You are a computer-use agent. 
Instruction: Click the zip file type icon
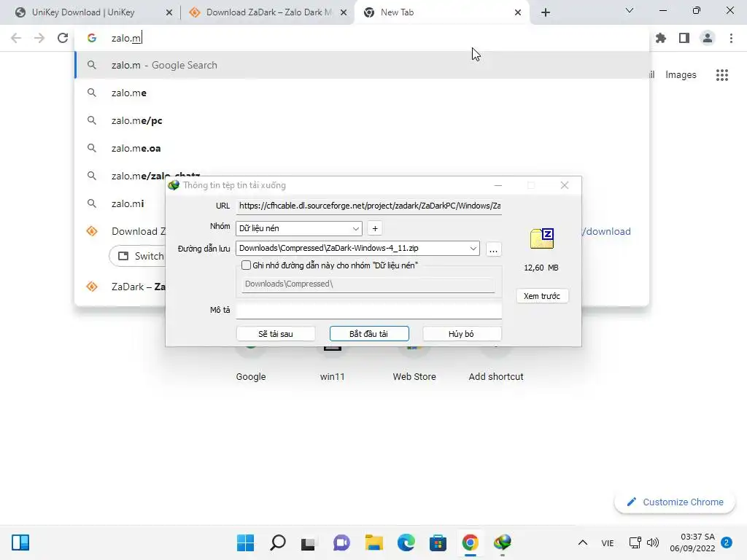(542, 238)
